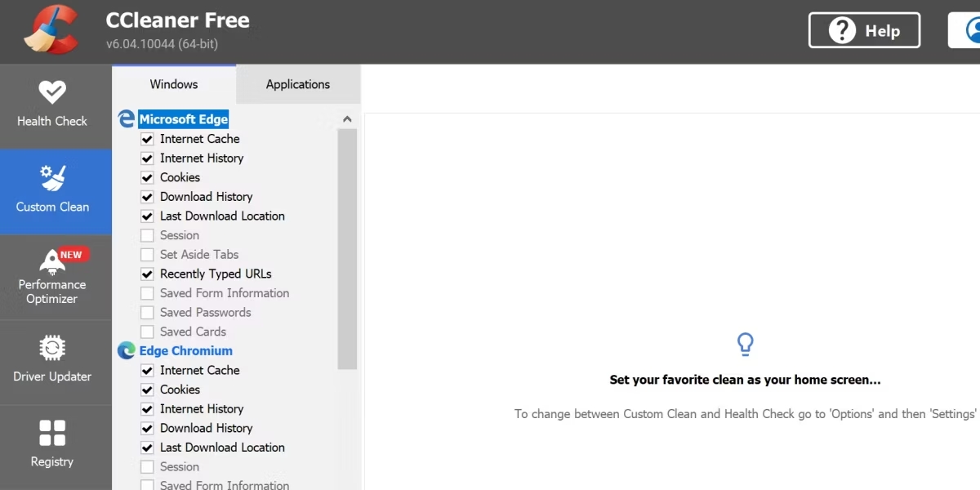Image resolution: width=980 pixels, height=490 pixels.
Task: Collapse the Microsoft Edge section
Action: [x=183, y=119]
